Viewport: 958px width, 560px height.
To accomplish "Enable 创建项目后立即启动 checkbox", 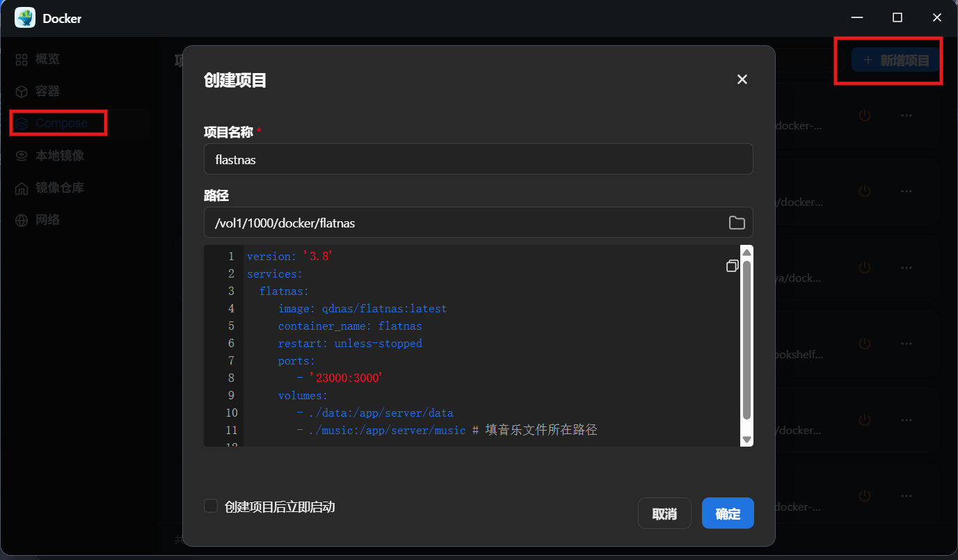I will tap(211, 506).
